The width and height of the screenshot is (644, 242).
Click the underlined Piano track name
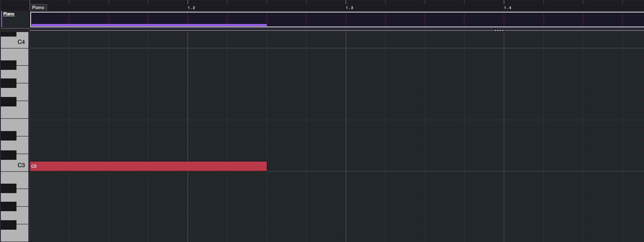pos(9,14)
